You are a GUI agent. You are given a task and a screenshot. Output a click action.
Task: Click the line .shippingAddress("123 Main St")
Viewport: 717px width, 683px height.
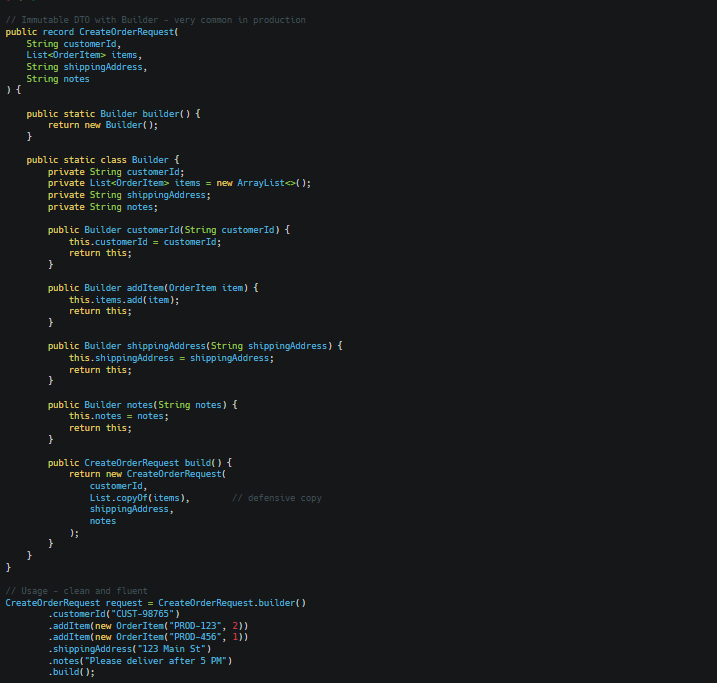click(x=129, y=649)
